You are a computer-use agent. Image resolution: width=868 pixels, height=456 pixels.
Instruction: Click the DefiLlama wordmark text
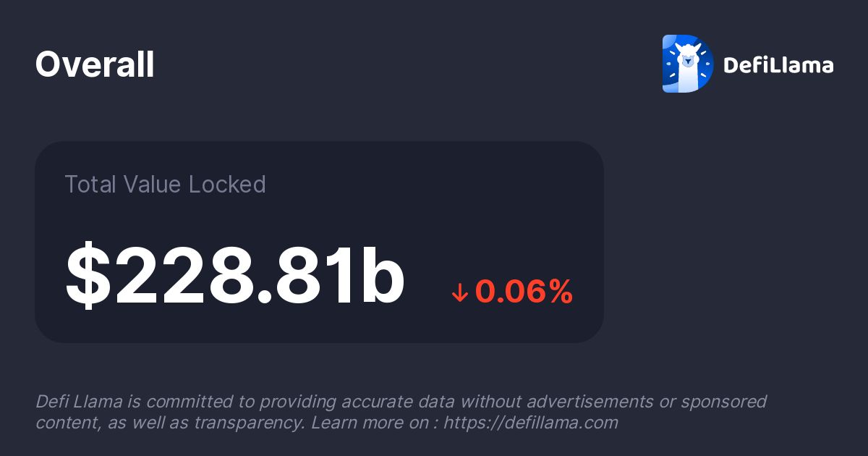coord(778,65)
